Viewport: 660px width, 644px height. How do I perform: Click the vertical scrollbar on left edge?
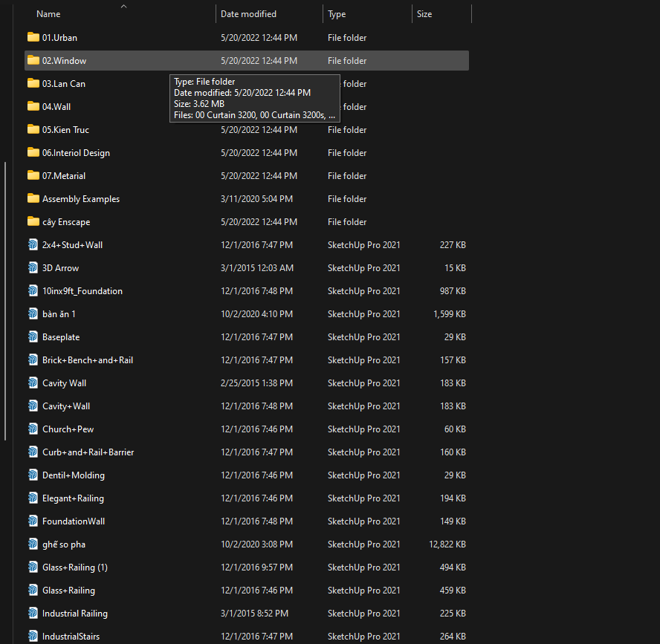coord(5,301)
